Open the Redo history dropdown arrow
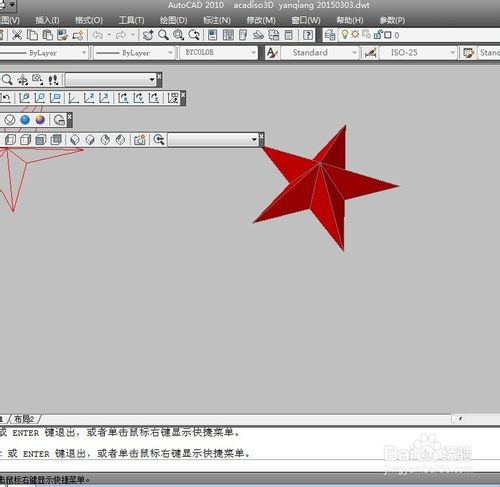The image size is (500, 487). (x=133, y=35)
